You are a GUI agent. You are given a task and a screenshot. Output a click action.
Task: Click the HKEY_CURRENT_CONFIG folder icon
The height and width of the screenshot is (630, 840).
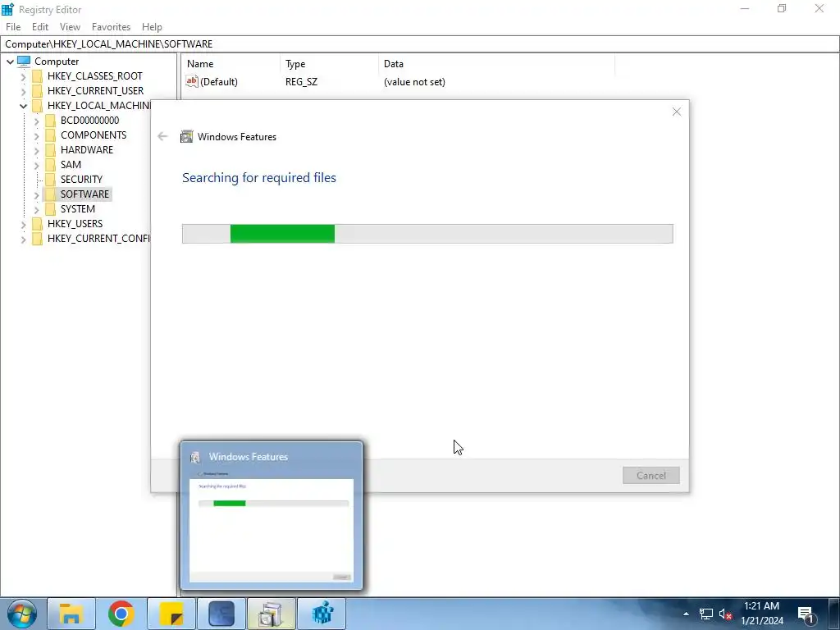(37, 238)
